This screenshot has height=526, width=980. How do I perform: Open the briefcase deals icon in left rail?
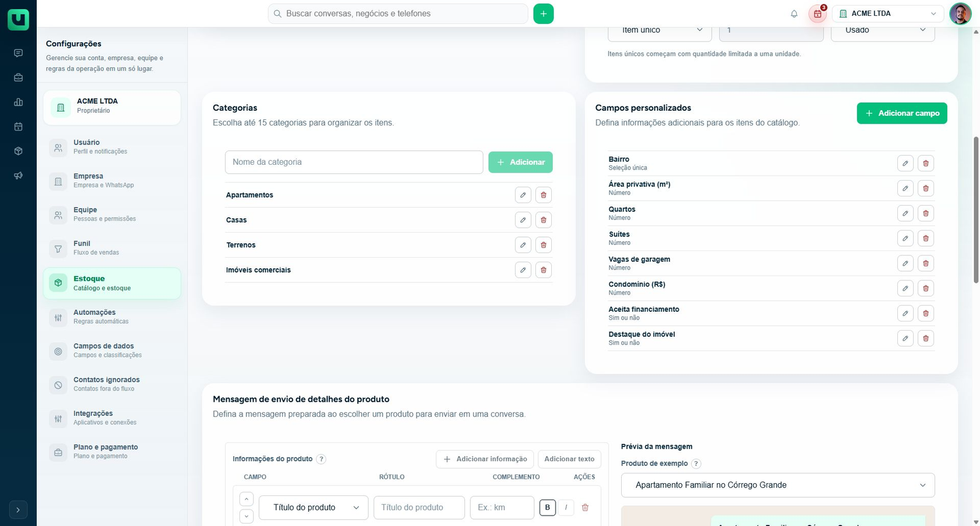pos(18,78)
